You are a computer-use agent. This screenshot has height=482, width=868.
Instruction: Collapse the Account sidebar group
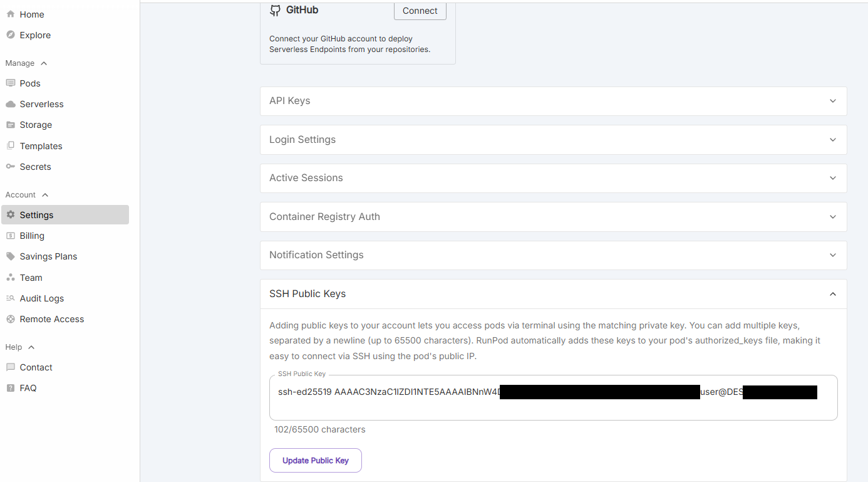pyautogui.click(x=45, y=195)
